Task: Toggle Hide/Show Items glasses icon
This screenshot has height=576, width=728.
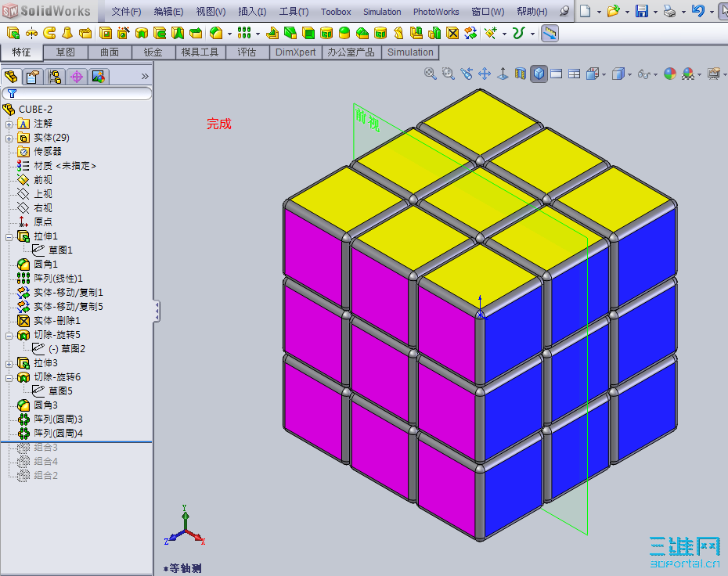Action: pyautogui.click(x=644, y=74)
